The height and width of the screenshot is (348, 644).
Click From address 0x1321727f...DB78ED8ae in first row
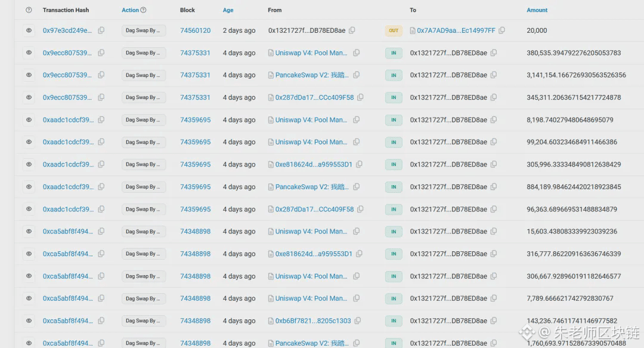[x=307, y=30]
